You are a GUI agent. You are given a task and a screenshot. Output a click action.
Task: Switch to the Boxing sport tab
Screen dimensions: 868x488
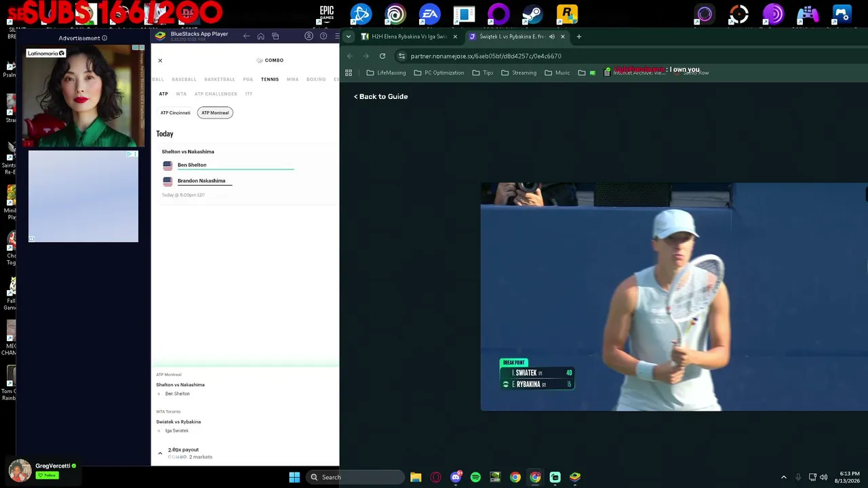[x=316, y=79]
